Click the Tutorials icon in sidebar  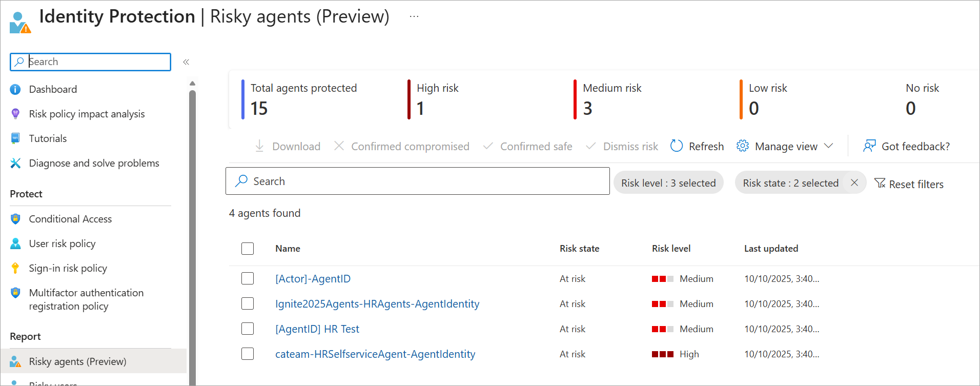click(15, 138)
